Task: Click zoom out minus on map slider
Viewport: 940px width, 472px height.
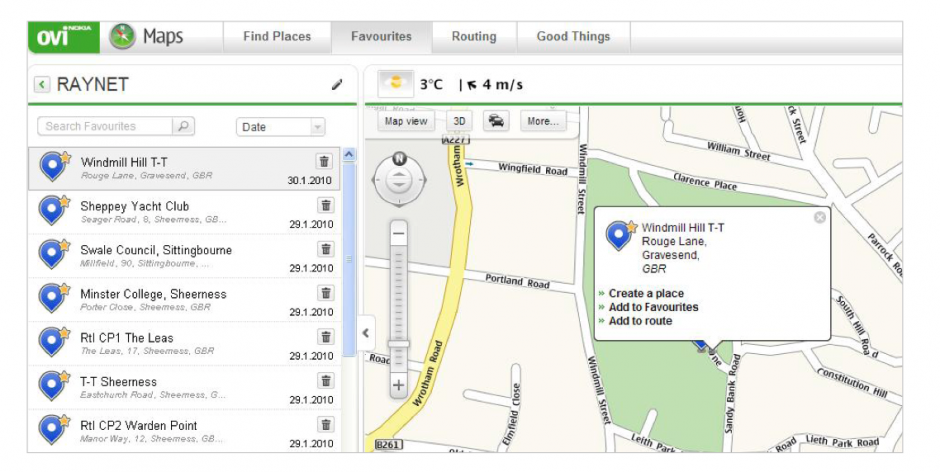Action: pos(399,233)
